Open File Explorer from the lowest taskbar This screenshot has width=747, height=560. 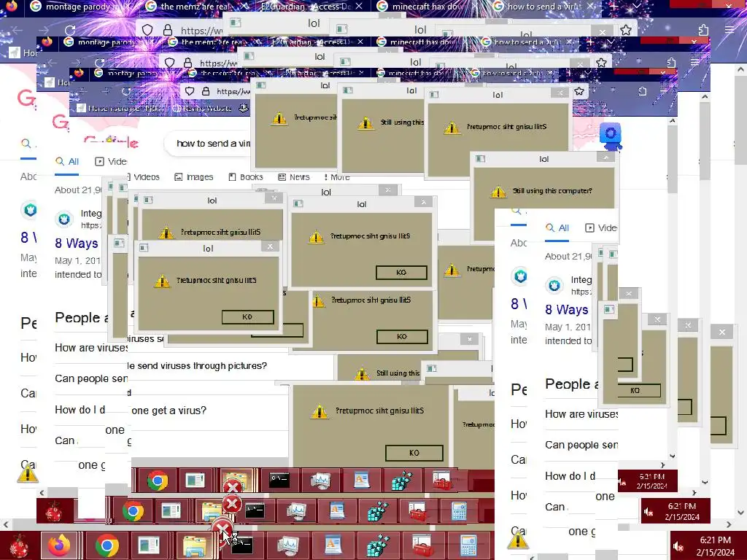(194, 545)
